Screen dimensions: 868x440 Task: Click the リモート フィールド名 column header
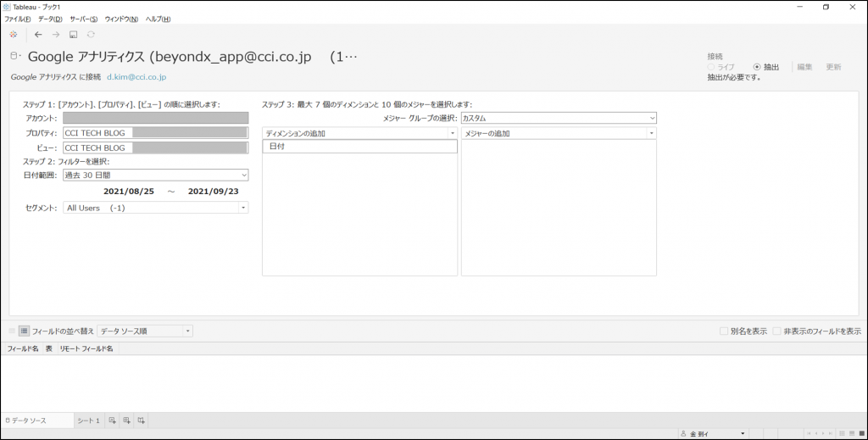pos(87,348)
